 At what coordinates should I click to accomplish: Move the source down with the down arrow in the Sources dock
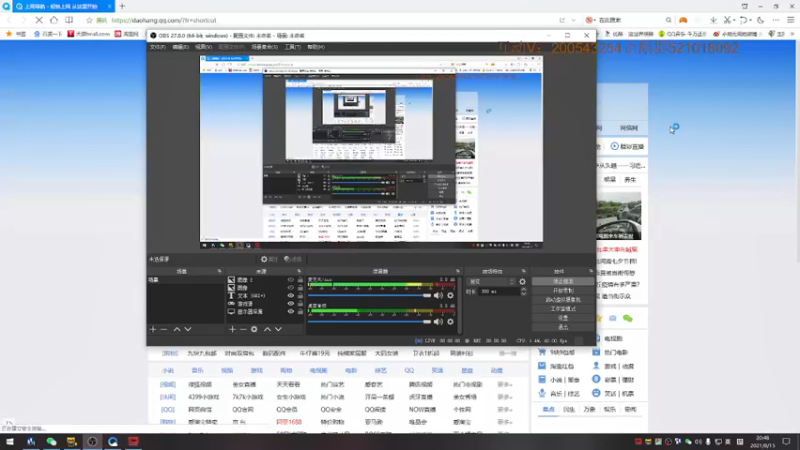point(278,330)
